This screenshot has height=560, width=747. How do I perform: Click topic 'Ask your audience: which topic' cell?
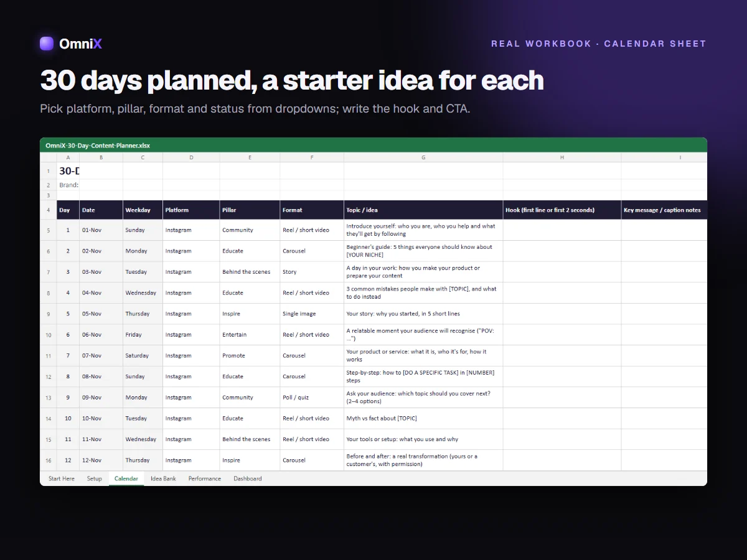point(423,398)
